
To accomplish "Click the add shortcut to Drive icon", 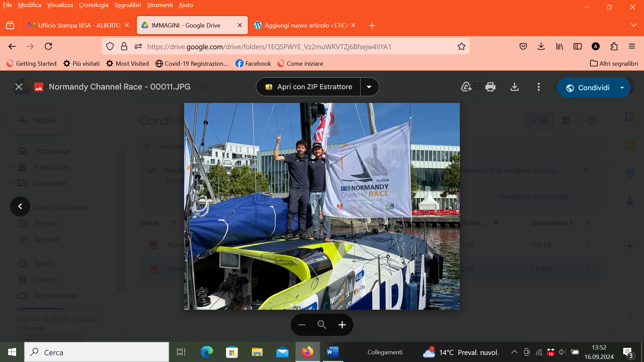I will point(466,87).
